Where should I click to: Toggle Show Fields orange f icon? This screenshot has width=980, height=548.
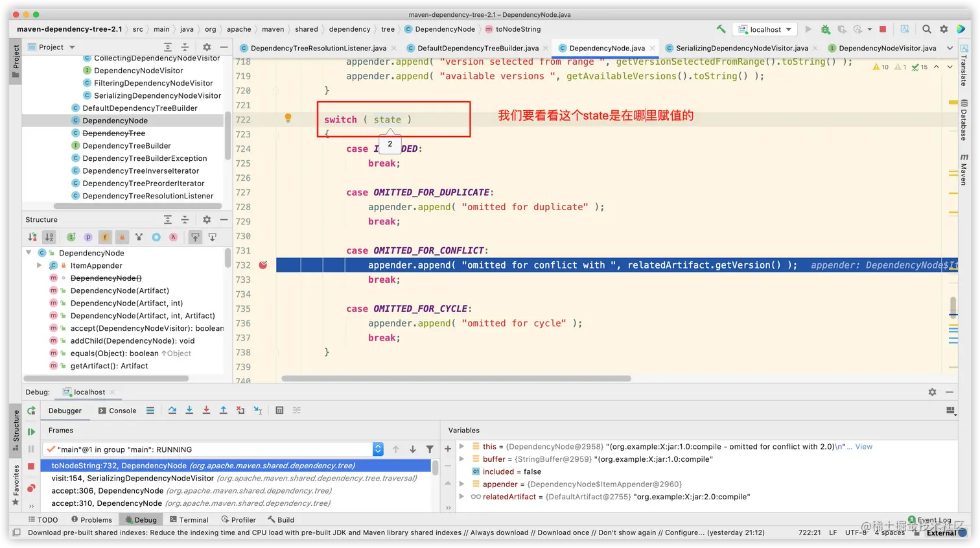point(105,237)
